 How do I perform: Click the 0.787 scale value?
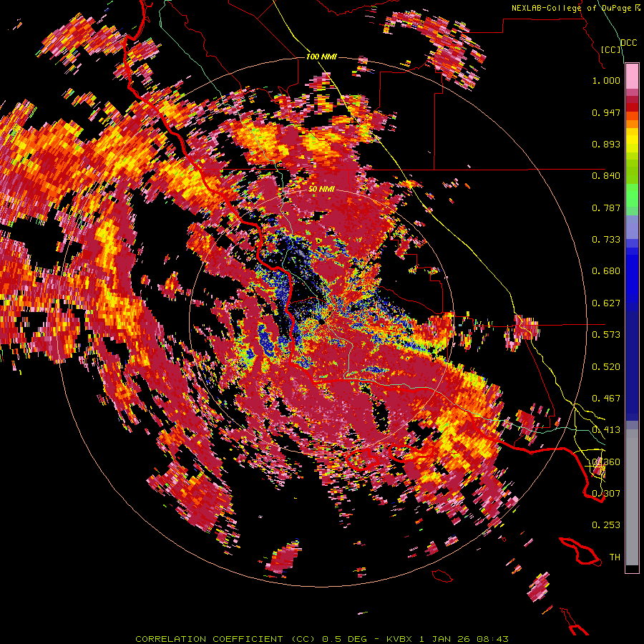tap(606, 208)
